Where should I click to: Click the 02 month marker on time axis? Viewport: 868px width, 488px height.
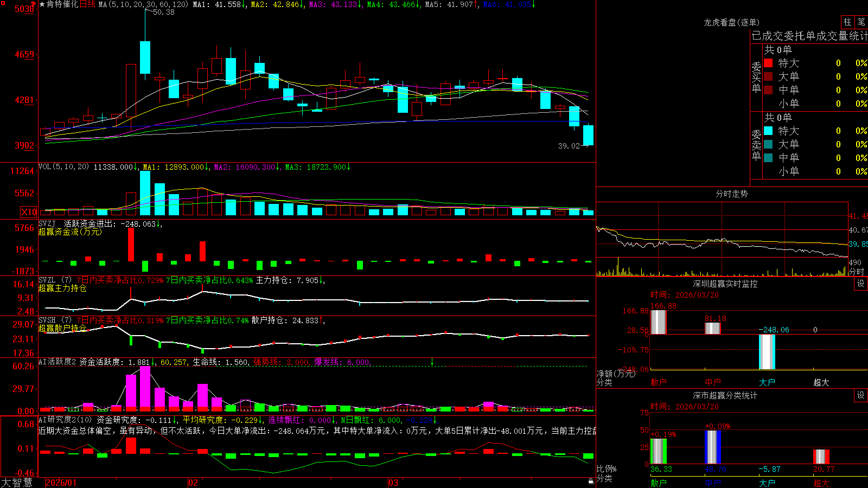193,483
